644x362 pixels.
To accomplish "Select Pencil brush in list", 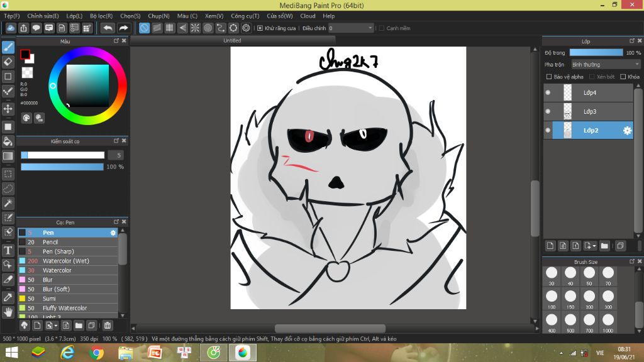I will click(x=68, y=242).
